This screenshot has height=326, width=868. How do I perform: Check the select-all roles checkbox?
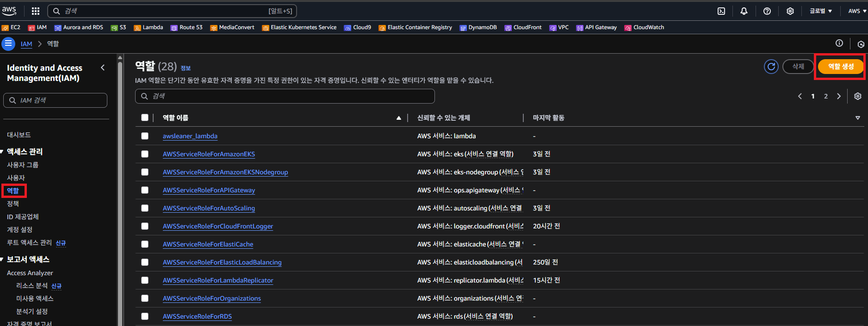point(145,117)
